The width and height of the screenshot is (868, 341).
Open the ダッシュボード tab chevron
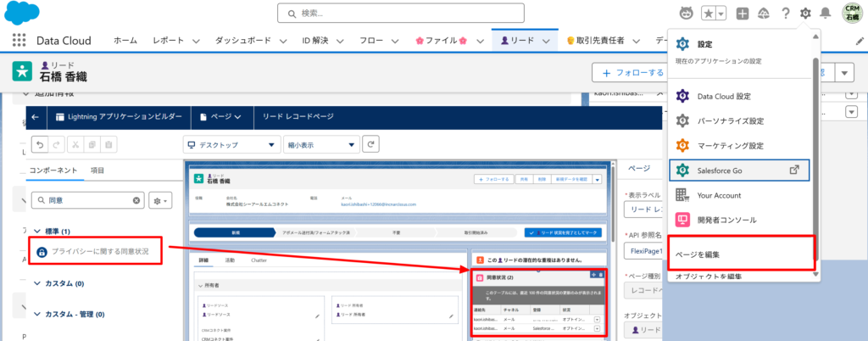point(283,41)
